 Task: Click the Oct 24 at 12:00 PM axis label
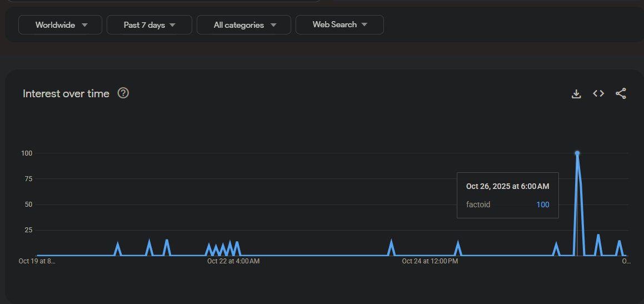coord(430,261)
